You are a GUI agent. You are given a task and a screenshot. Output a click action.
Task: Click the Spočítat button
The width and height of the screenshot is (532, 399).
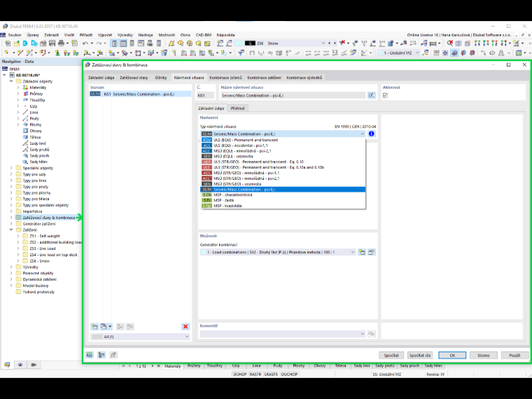391,355
